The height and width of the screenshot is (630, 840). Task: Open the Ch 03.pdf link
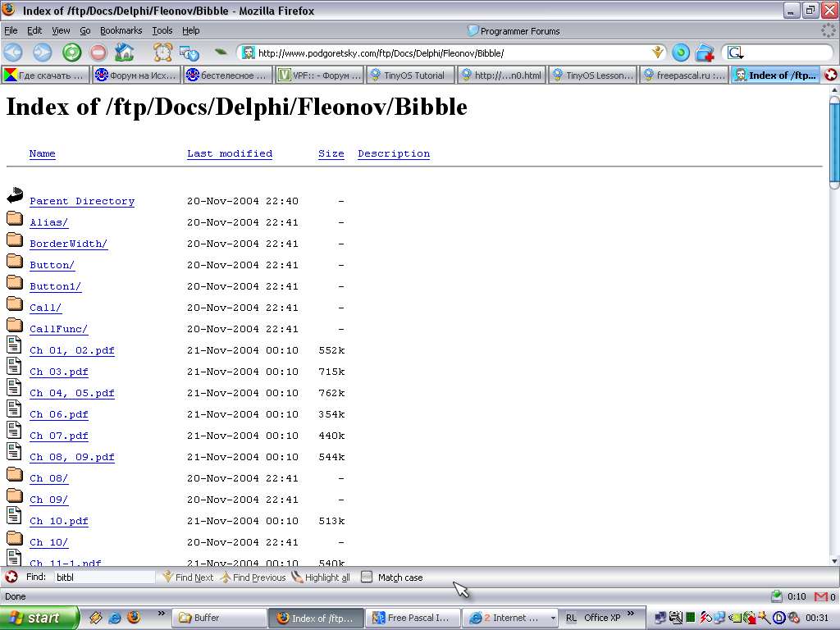59,372
